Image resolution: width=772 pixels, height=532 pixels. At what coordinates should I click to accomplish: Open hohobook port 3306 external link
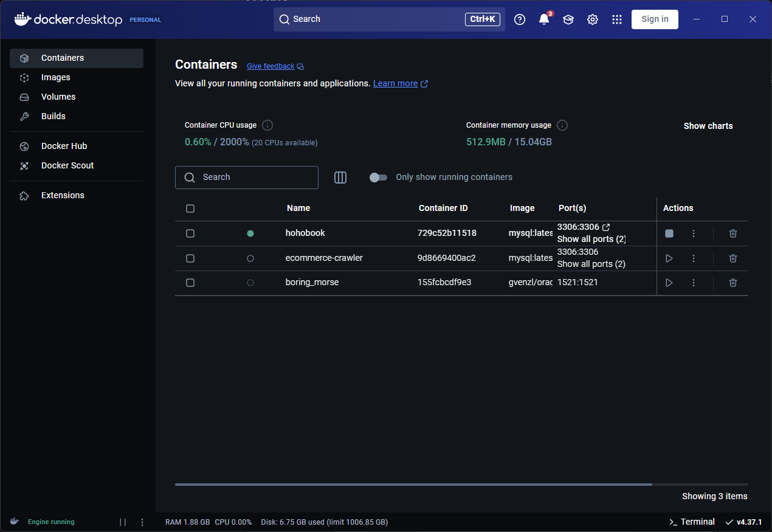(x=606, y=227)
